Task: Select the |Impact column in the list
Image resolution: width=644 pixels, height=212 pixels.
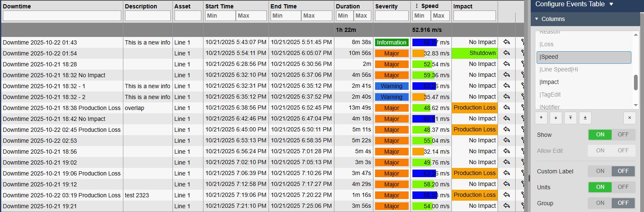Action: pos(584,82)
